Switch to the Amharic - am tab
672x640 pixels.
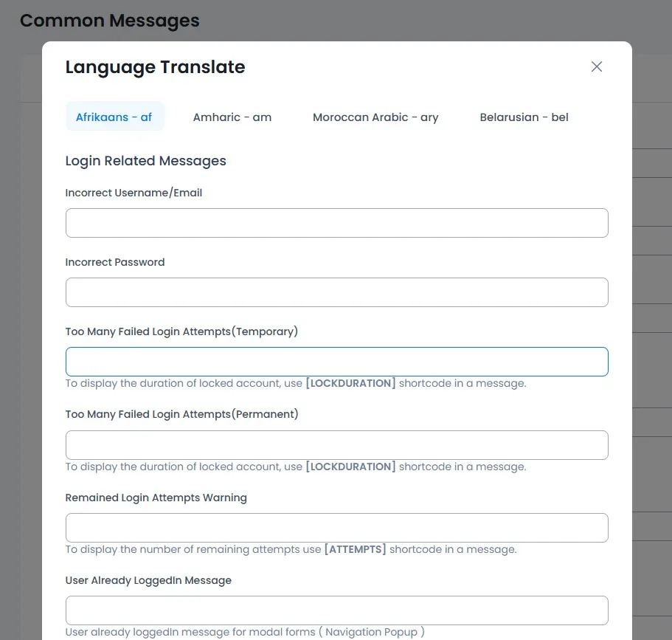click(x=232, y=117)
